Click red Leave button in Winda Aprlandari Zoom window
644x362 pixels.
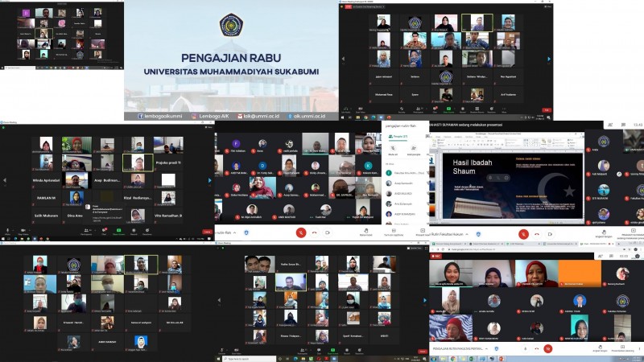pos(207,232)
